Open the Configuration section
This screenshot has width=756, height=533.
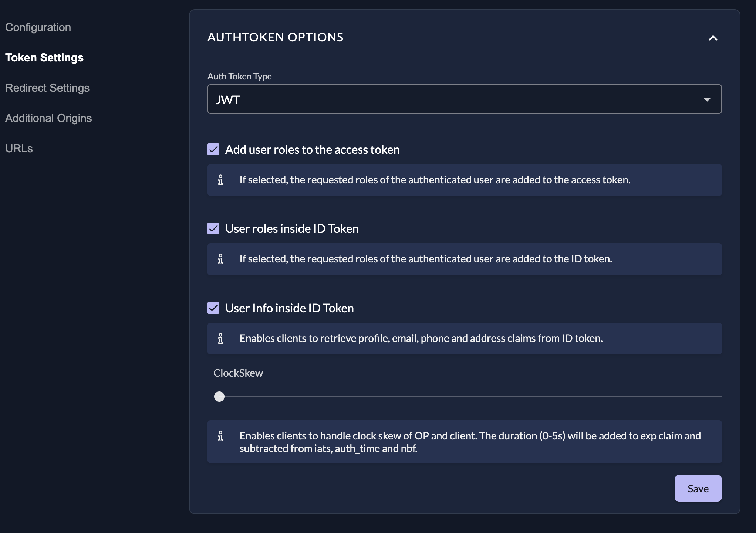pyautogui.click(x=38, y=27)
